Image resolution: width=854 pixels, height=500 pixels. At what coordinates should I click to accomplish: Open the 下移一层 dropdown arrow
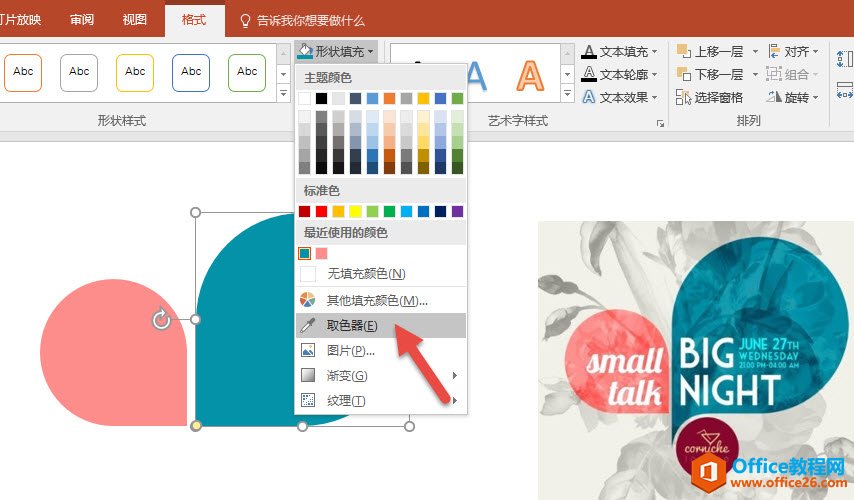click(x=755, y=74)
